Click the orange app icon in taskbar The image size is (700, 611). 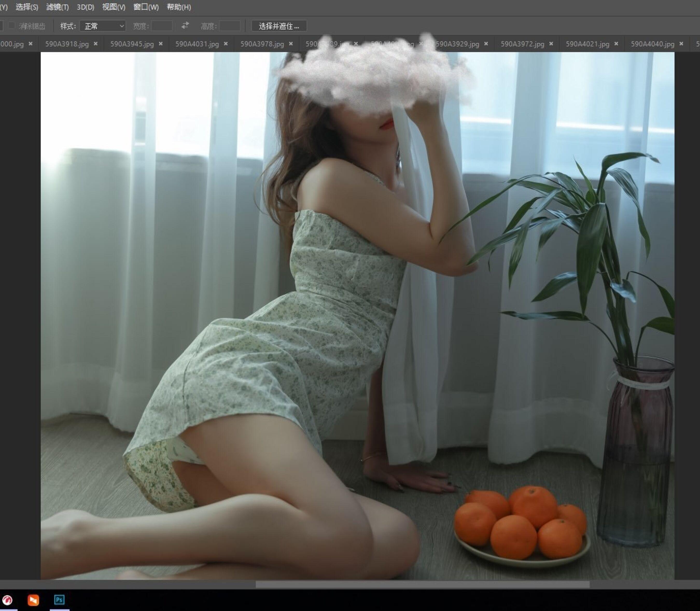tap(33, 600)
